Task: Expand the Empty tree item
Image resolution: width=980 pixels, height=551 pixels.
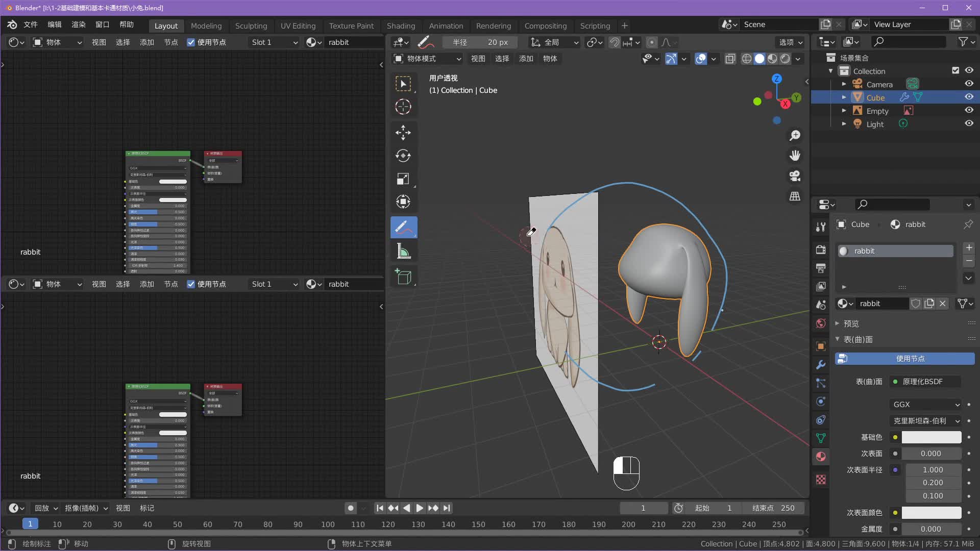Action: click(x=844, y=111)
